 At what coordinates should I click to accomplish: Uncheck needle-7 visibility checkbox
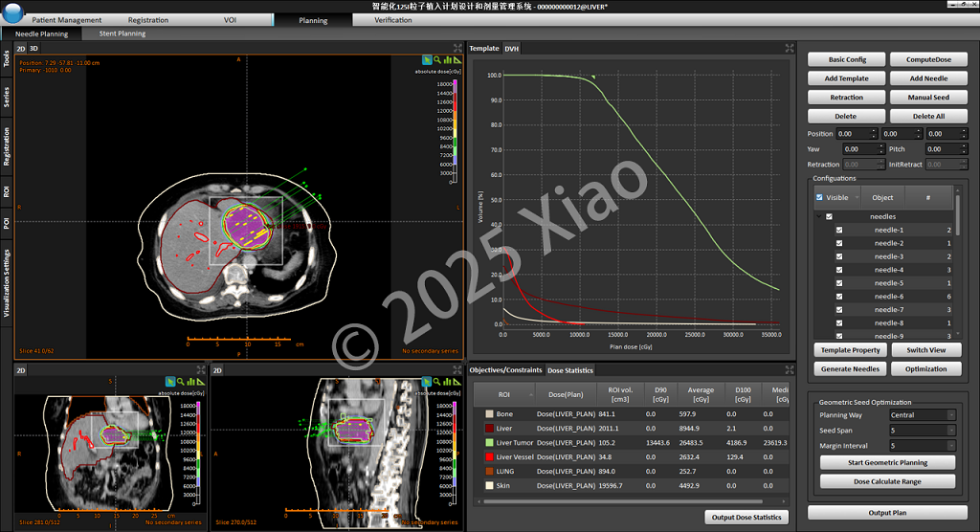pyautogui.click(x=839, y=310)
